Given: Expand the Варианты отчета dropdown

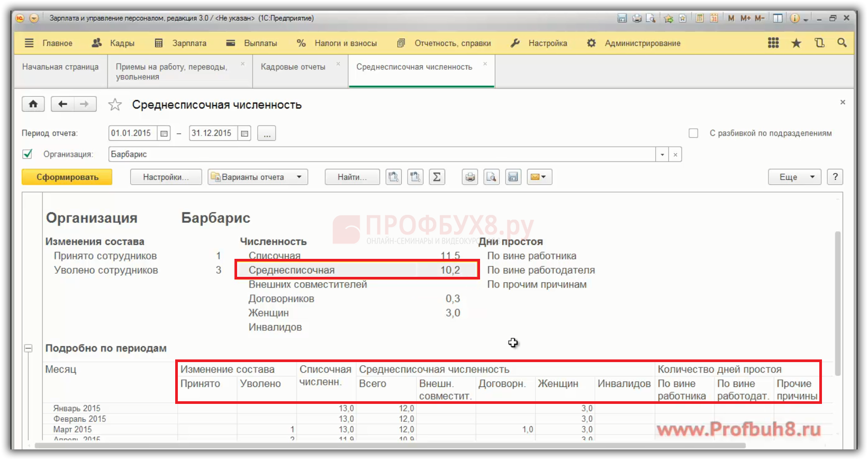Looking at the screenshot, I should click(299, 177).
